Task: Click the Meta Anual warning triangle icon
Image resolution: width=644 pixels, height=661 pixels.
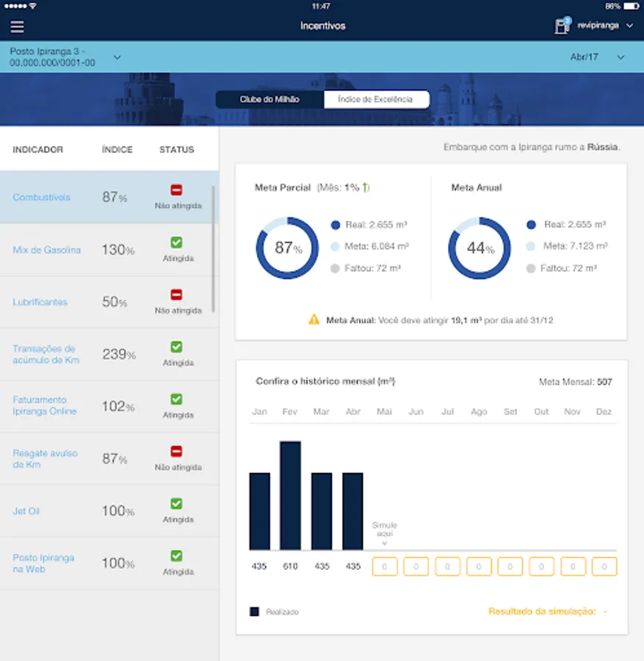Action: (314, 319)
